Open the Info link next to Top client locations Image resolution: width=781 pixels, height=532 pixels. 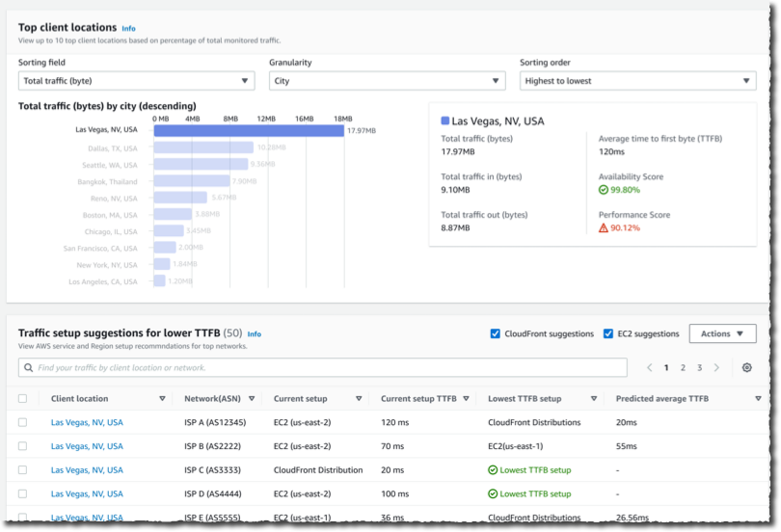pos(128,29)
